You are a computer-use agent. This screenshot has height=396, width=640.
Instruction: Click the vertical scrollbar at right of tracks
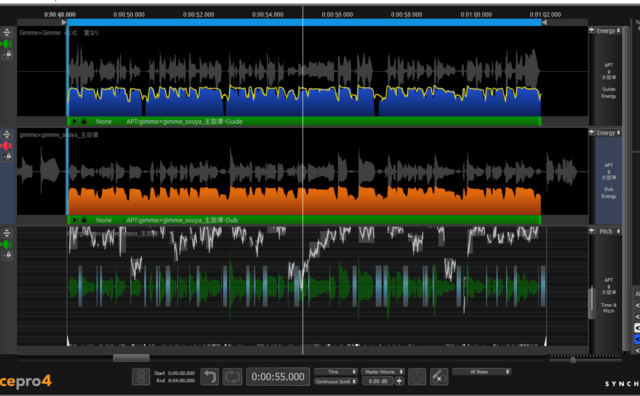626,188
